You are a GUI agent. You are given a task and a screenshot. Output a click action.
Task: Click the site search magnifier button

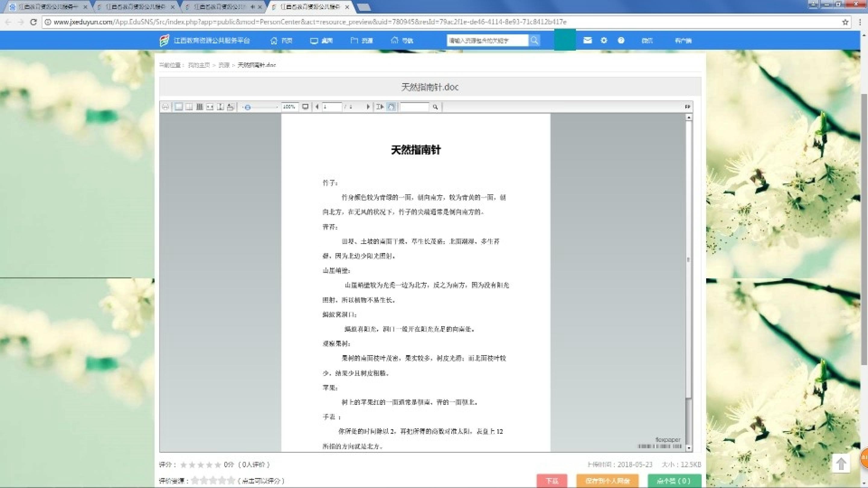(534, 40)
